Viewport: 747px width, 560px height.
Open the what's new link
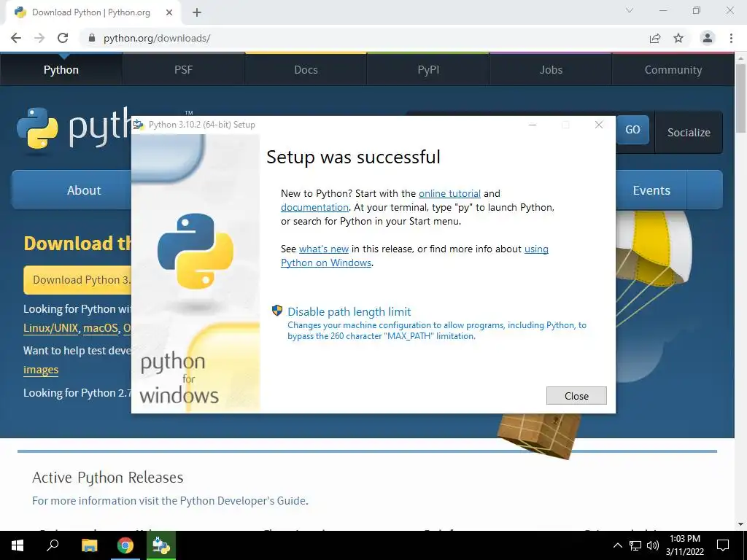point(323,249)
